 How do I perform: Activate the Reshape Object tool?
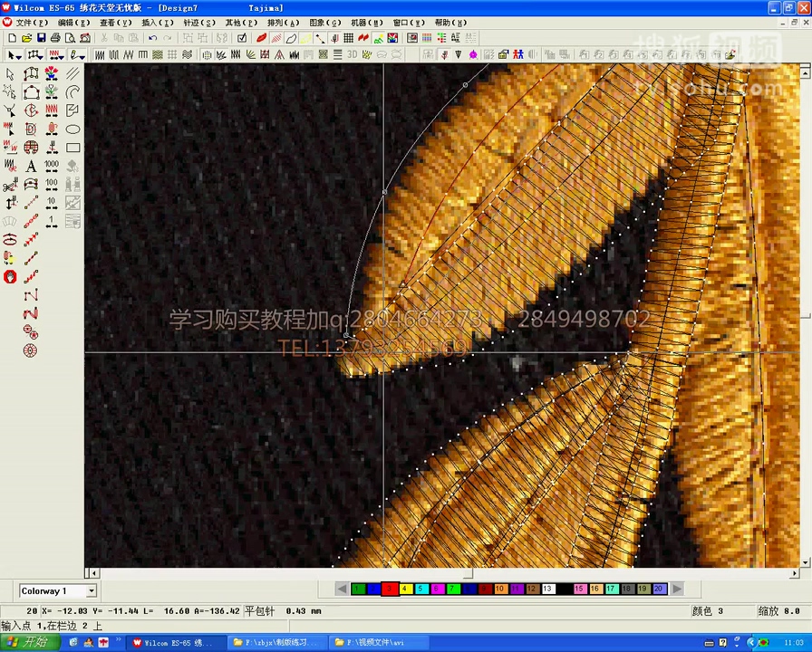(30, 74)
